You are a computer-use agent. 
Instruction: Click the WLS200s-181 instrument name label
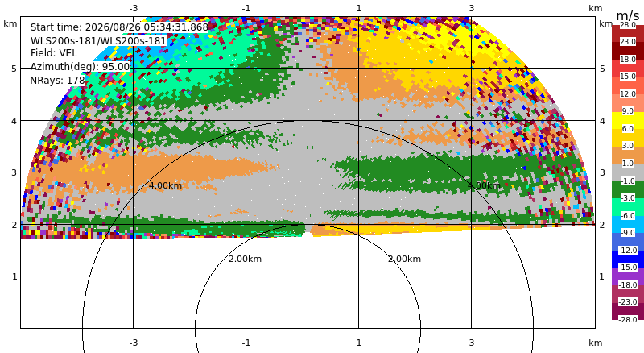[x=98, y=41]
